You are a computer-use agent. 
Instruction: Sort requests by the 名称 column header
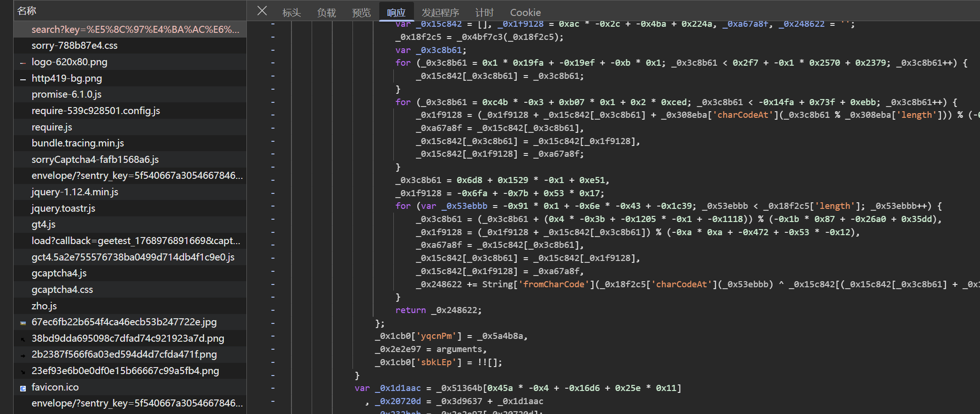pos(27,11)
